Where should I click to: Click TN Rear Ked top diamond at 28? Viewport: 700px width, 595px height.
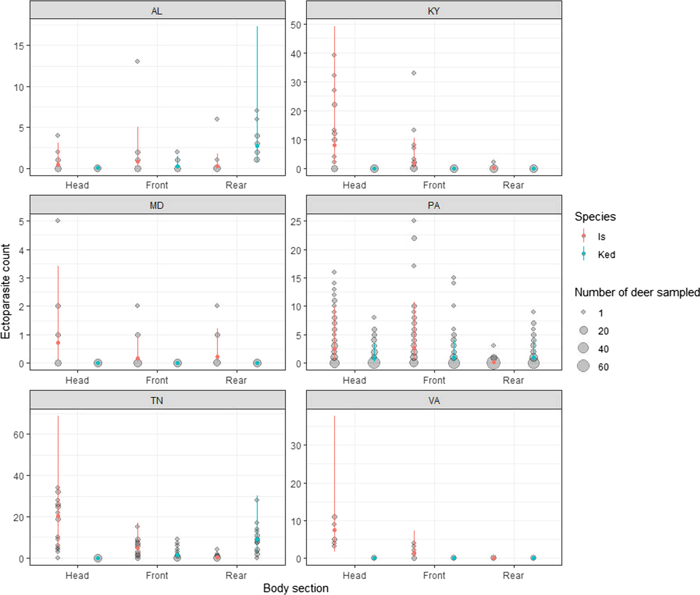257,500
